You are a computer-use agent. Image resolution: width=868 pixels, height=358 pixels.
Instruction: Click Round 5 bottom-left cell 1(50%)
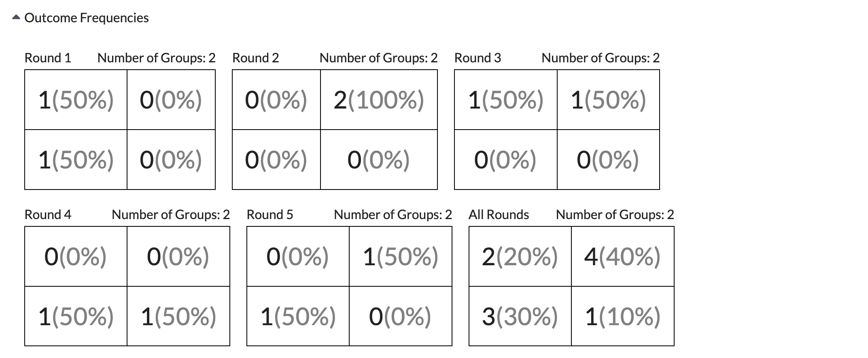[298, 316]
